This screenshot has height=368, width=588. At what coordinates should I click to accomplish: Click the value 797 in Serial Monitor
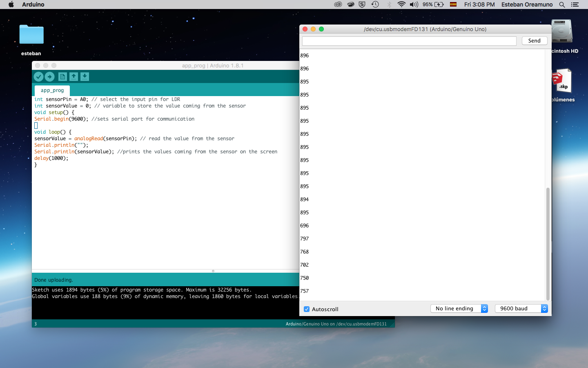tap(305, 239)
